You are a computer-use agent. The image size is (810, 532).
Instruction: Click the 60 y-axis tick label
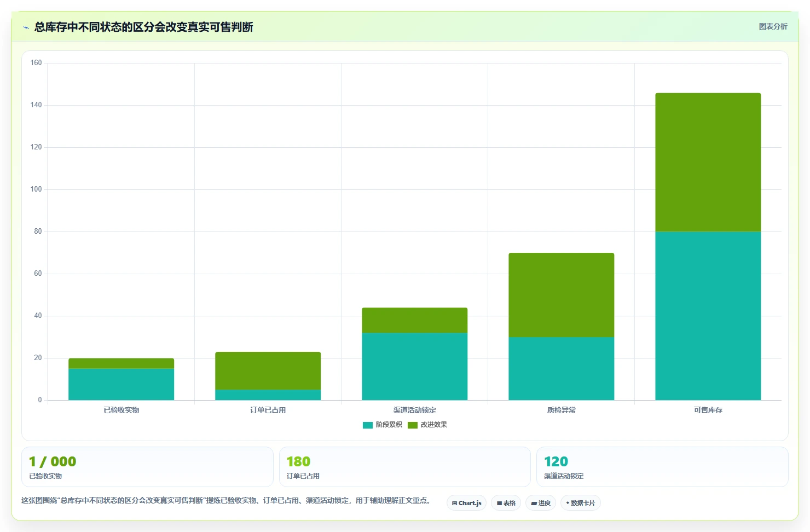[x=38, y=274]
